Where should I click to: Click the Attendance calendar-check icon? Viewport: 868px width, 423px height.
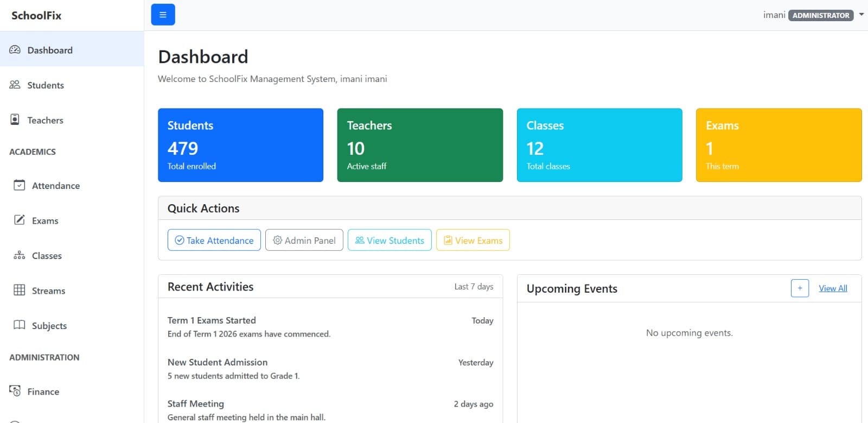point(20,185)
